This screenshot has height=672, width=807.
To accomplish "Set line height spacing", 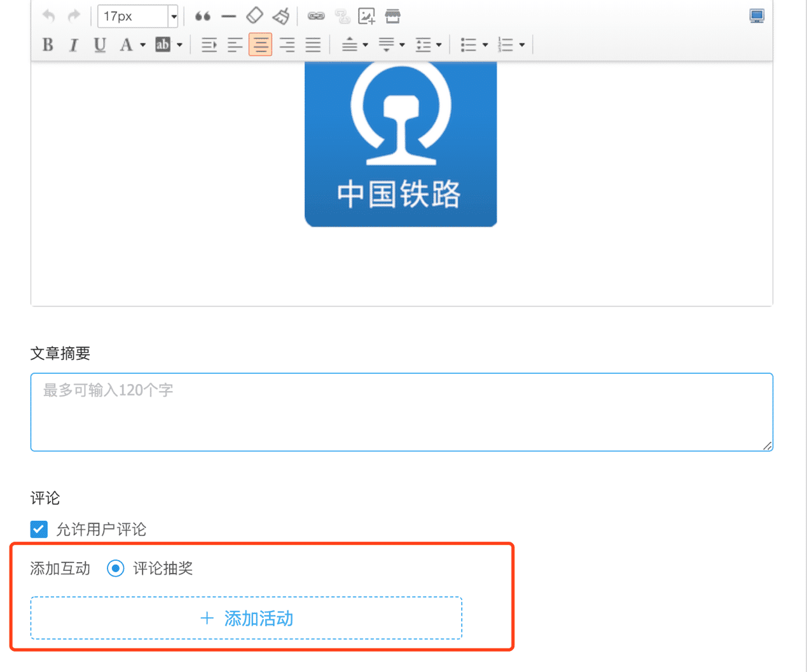I will [424, 45].
